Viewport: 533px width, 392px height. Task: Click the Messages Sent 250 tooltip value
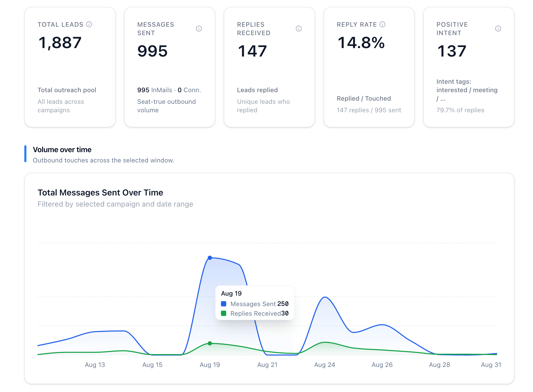(x=283, y=304)
